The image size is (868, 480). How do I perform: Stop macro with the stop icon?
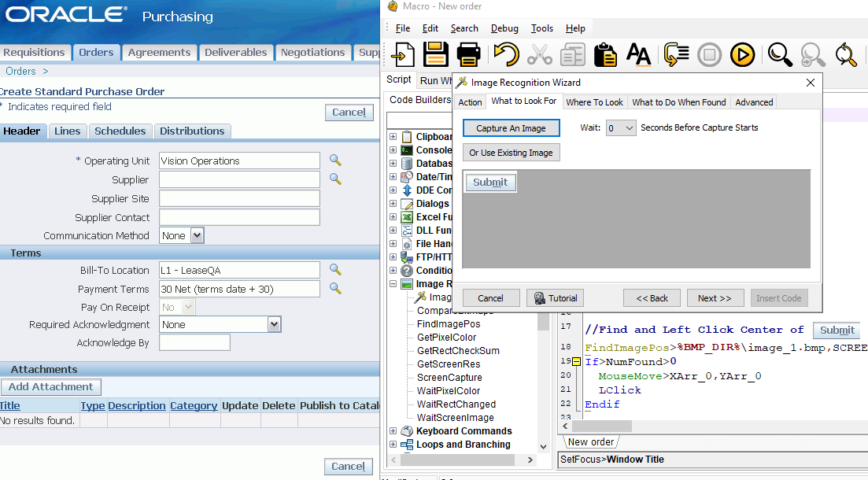tap(709, 55)
